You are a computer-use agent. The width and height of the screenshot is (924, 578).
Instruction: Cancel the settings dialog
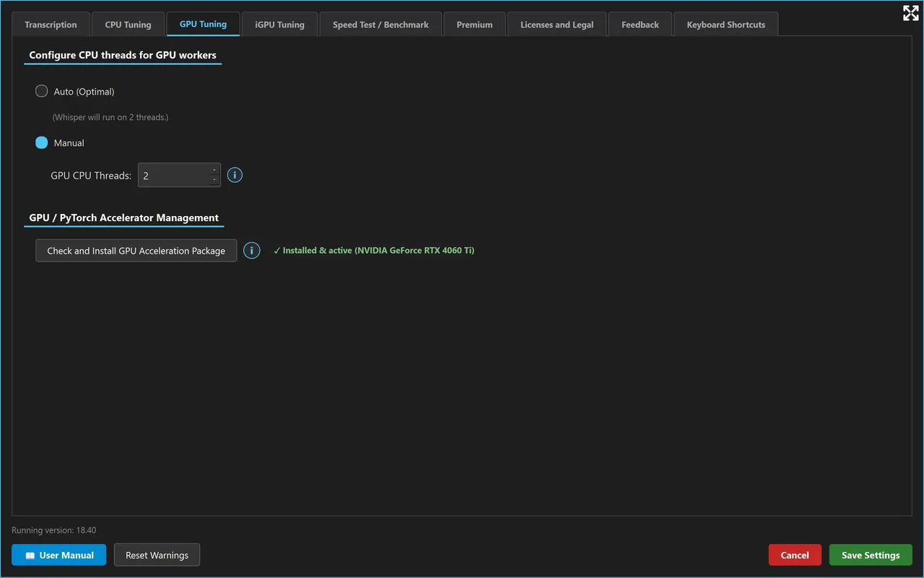(x=795, y=555)
